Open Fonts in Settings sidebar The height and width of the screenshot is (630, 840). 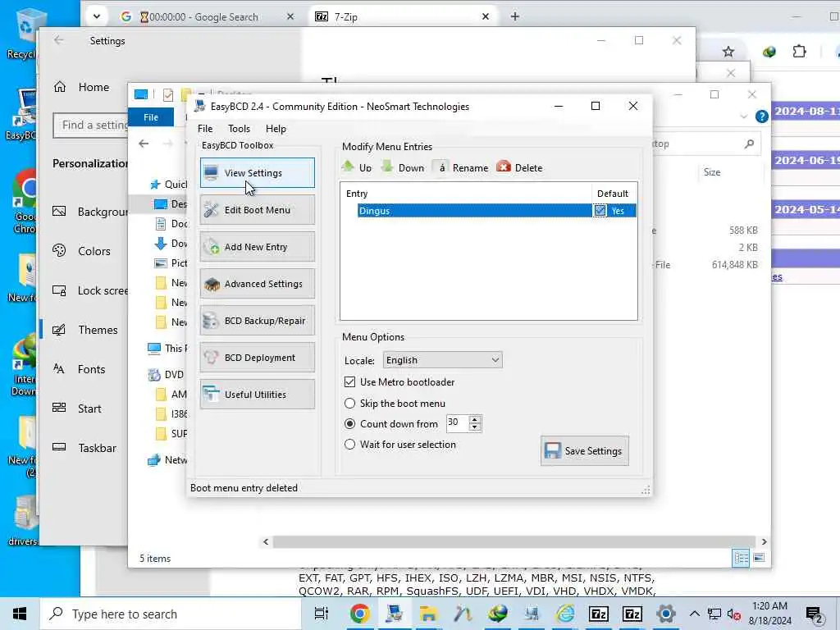[x=79, y=369]
